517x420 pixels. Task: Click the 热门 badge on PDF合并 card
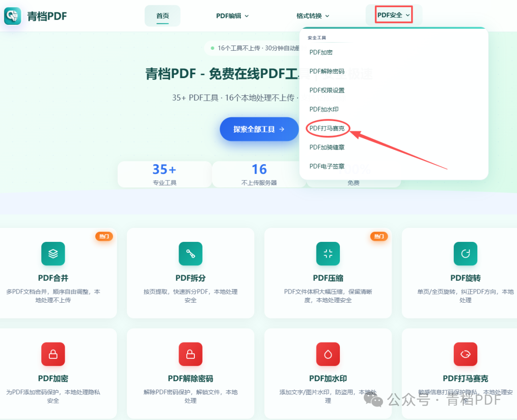pos(104,236)
